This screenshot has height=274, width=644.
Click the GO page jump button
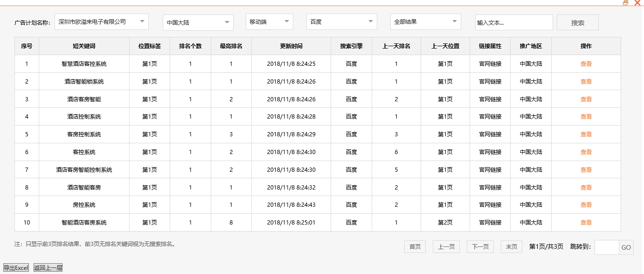(626, 247)
